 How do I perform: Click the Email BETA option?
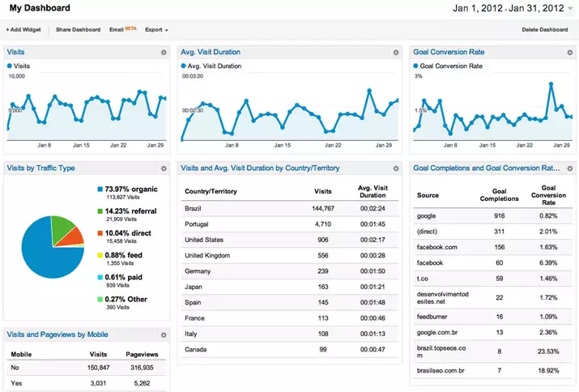pos(122,30)
